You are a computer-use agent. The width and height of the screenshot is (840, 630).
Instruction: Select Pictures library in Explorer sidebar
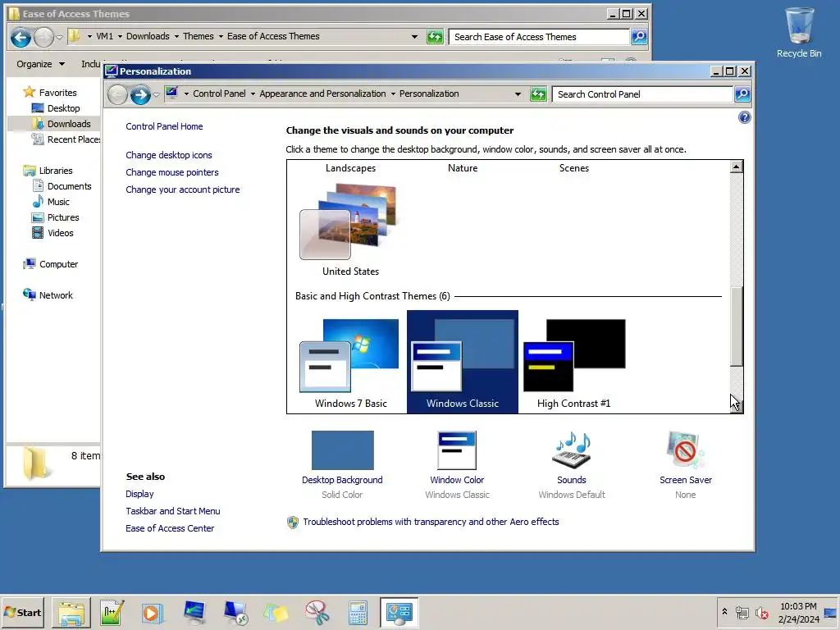(x=55, y=217)
